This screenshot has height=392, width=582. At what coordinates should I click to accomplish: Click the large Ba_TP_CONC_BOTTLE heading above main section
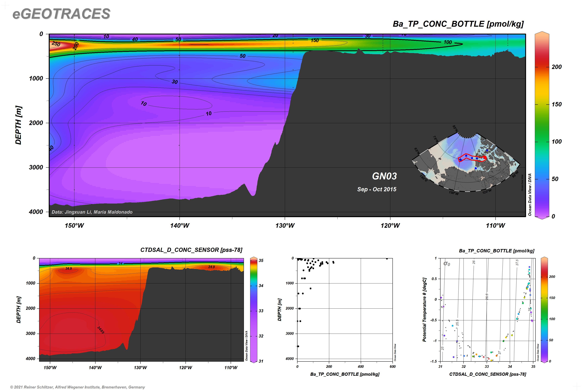point(458,24)
